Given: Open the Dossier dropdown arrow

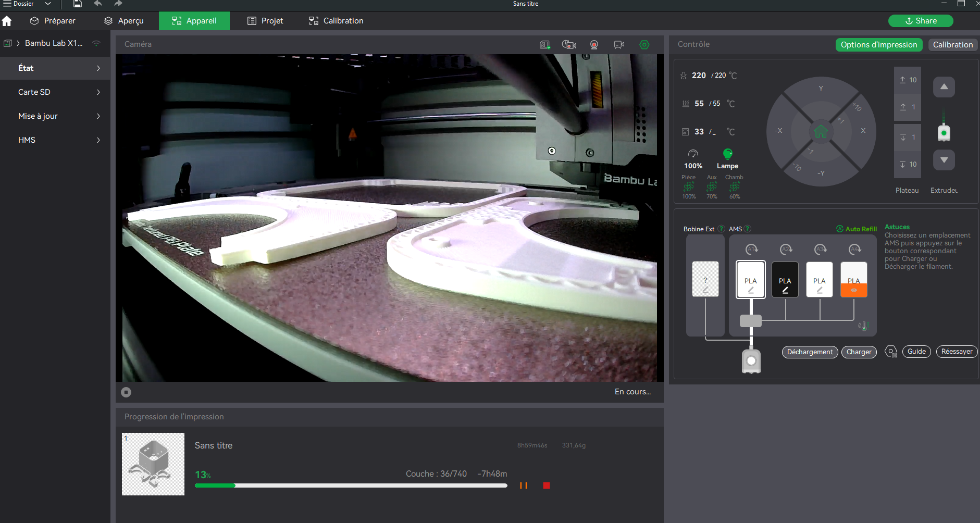Looking at the screenshot, I should pyautogui.click(x=48, y=4).
